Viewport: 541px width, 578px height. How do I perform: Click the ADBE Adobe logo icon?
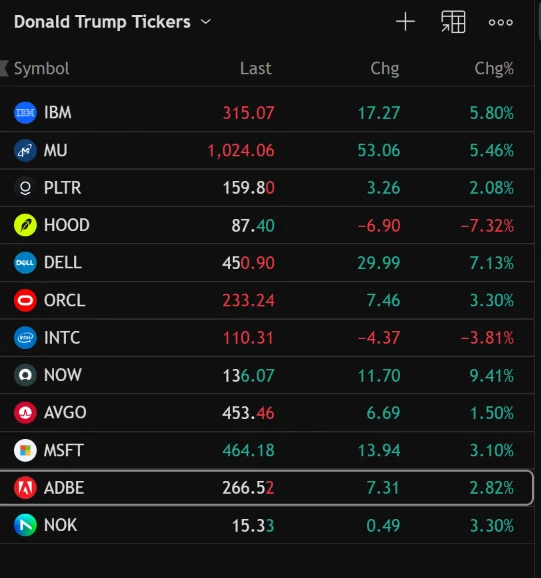coord(25,488)
